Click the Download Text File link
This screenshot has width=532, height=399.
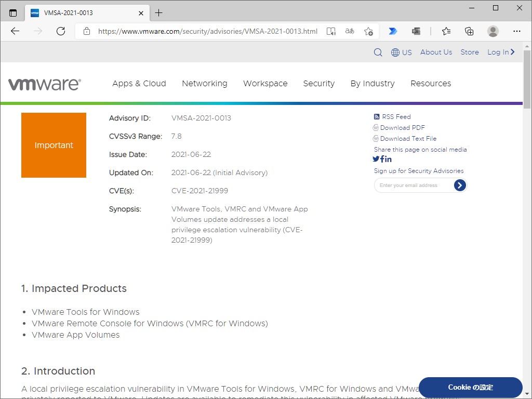(x=408, y=138)
